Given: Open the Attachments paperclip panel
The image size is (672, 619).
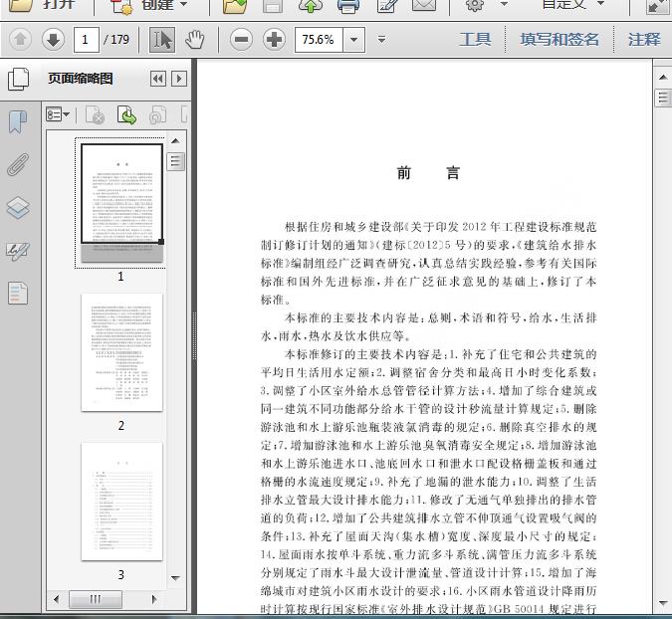Looking at the screenshot, I should click(x=18, y=164).
